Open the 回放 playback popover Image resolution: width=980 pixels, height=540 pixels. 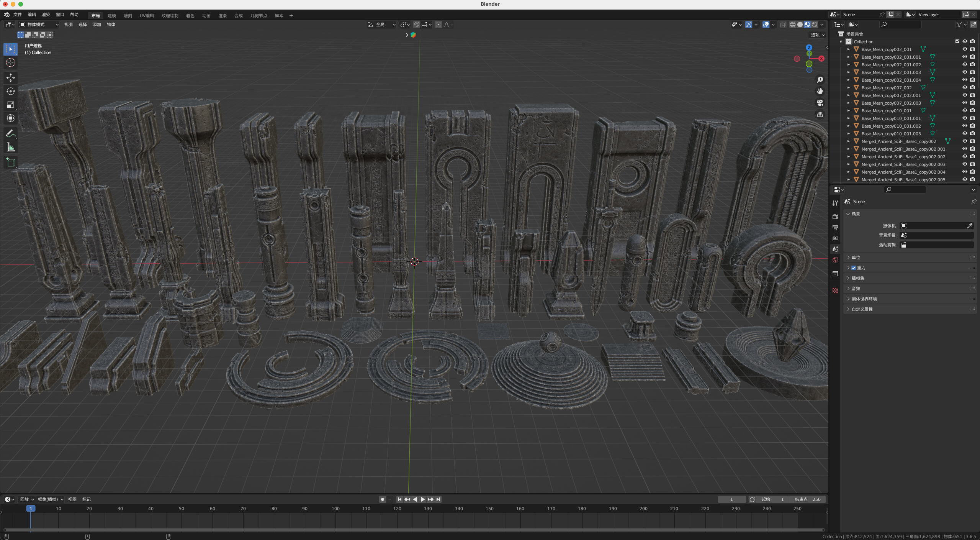tap(27, 499)
